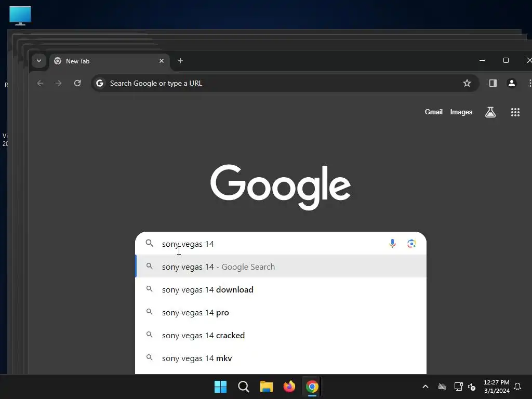Choose suggestion 'sony vegas 14 download'

tap(281, 289)
